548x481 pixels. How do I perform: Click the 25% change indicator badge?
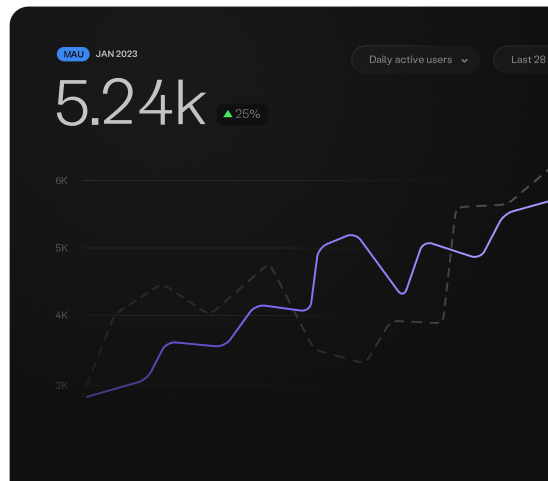coord(242,114)
